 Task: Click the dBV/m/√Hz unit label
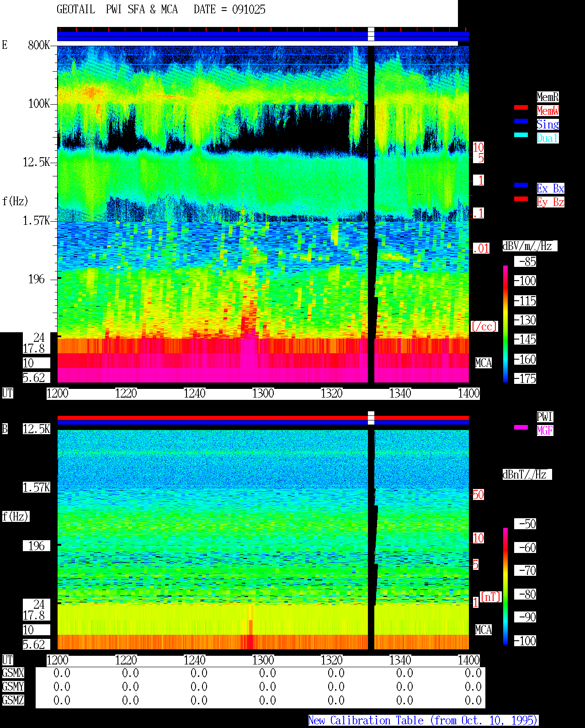tap(530, 246)
